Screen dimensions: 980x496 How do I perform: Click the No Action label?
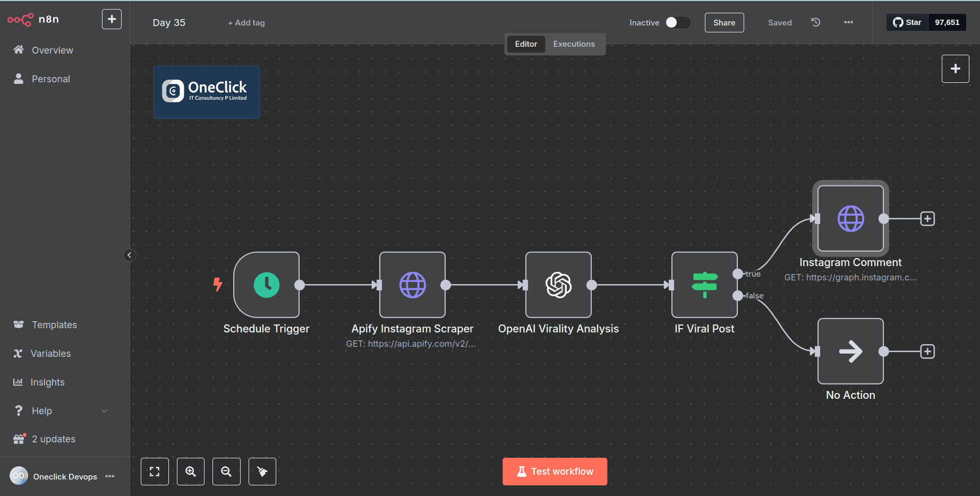850,395
